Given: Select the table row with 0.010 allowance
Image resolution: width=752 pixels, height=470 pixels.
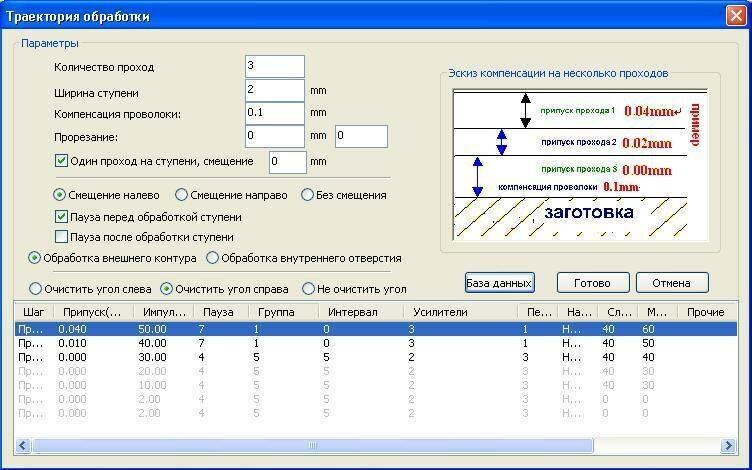Looking at the screenshot, I should pos(300,343).
